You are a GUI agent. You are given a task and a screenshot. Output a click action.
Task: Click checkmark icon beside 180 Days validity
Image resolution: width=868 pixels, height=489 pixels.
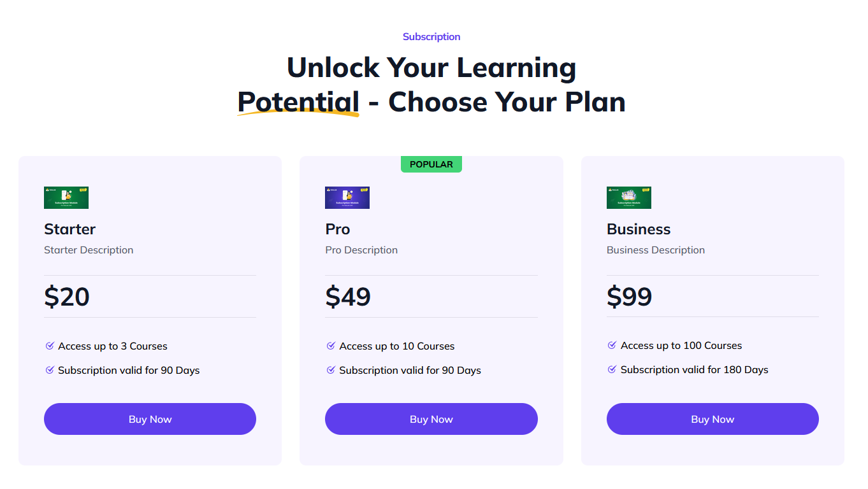(612, 369)
